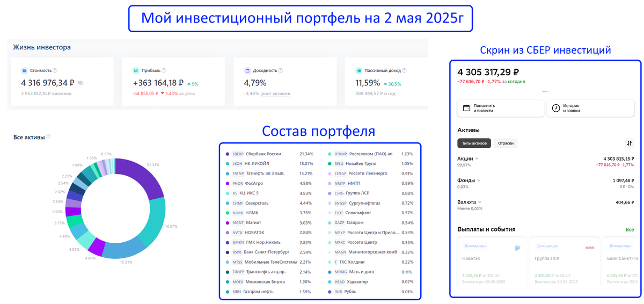Click the green 30.5% passive income badge
Image resolution: width=644 pixels, height=304 pixels.
tap(392, 84)
